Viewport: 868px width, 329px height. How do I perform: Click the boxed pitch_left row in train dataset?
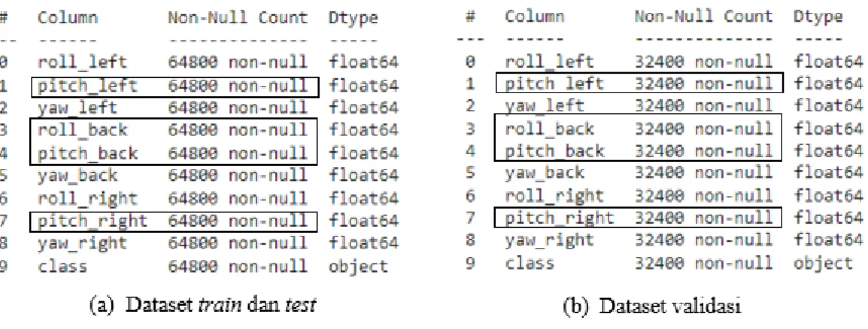tap(174, 86)
